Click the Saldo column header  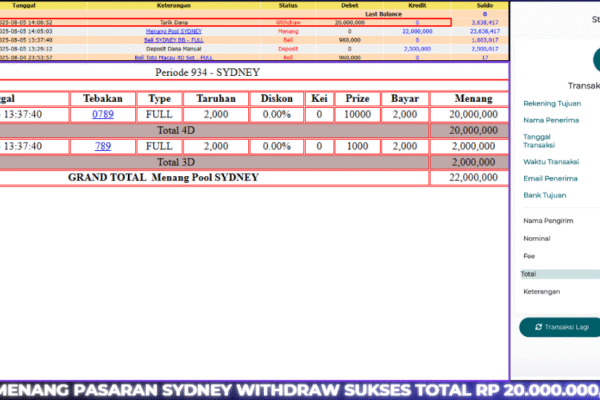(x=485, y=5)
